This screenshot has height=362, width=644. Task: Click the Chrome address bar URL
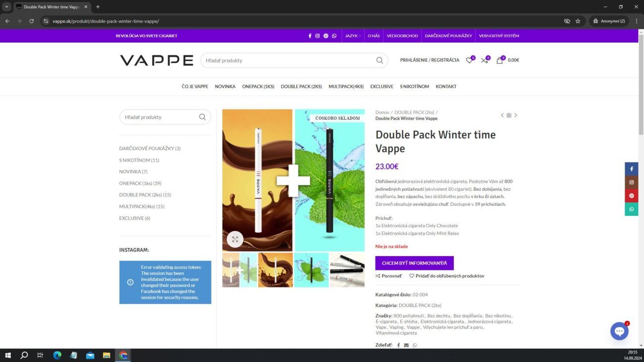tap(106, 21)
